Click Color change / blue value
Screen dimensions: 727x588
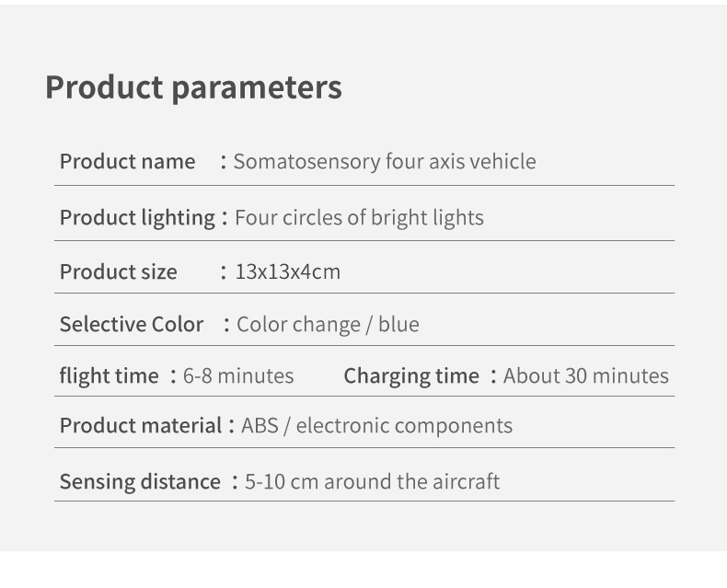[328, 324]
